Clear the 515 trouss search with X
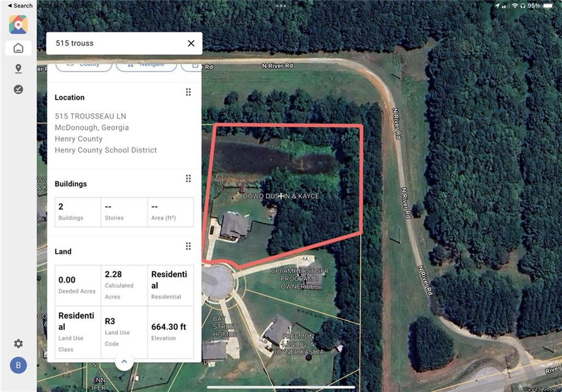562x392 pixels. coord(191,43)
